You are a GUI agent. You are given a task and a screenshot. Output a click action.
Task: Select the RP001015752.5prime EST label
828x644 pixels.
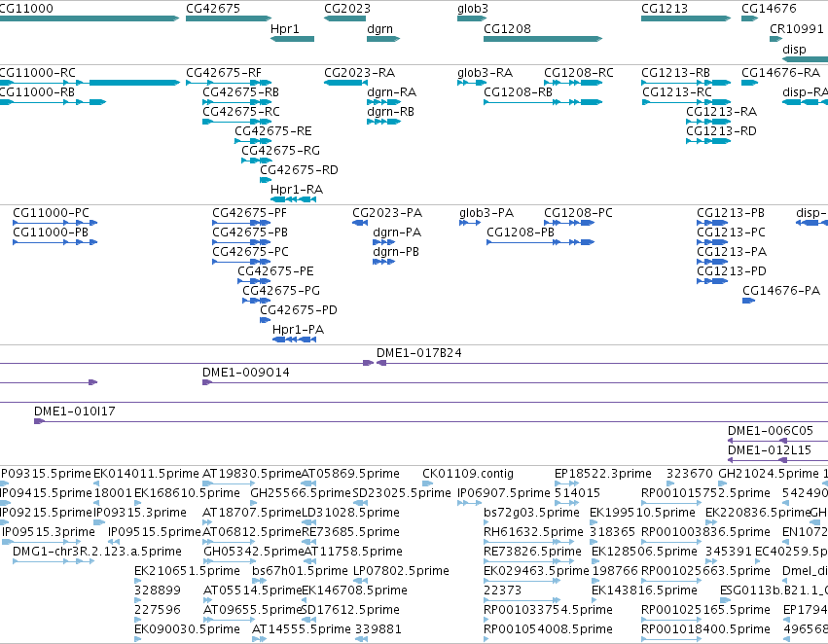pyautogui.click(x=705, y=493)
